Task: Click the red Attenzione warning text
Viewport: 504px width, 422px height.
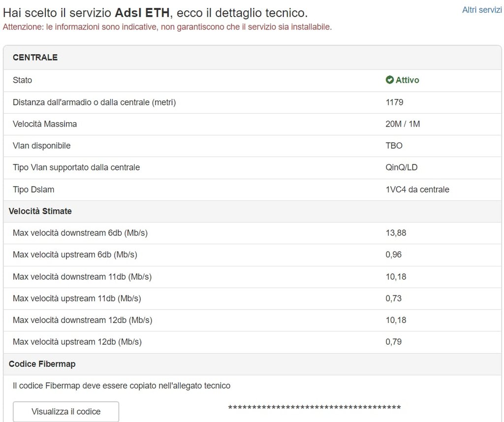Action: (x=167, y=27)
